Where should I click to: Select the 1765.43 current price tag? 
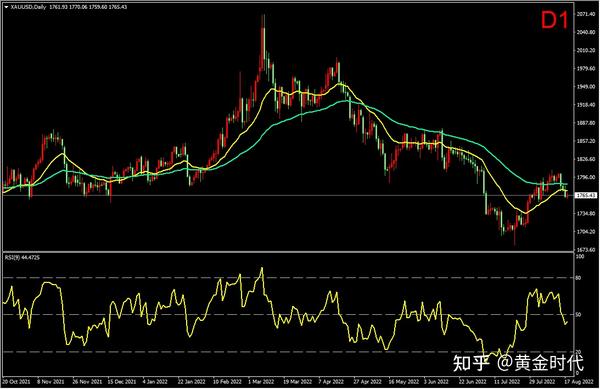[586, 195]
